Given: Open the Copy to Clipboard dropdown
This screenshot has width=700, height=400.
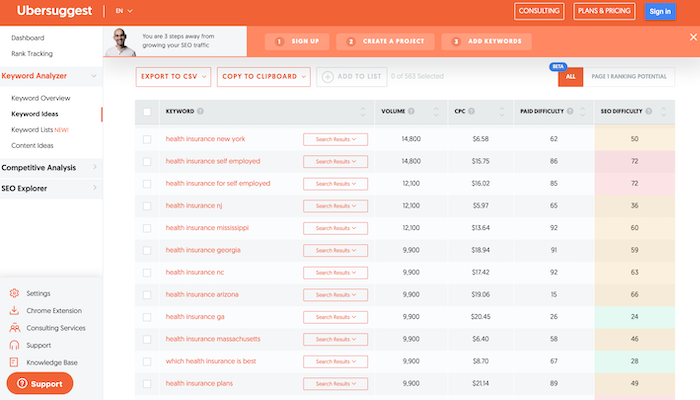Looking at the screenshot, I should [264, 77].
